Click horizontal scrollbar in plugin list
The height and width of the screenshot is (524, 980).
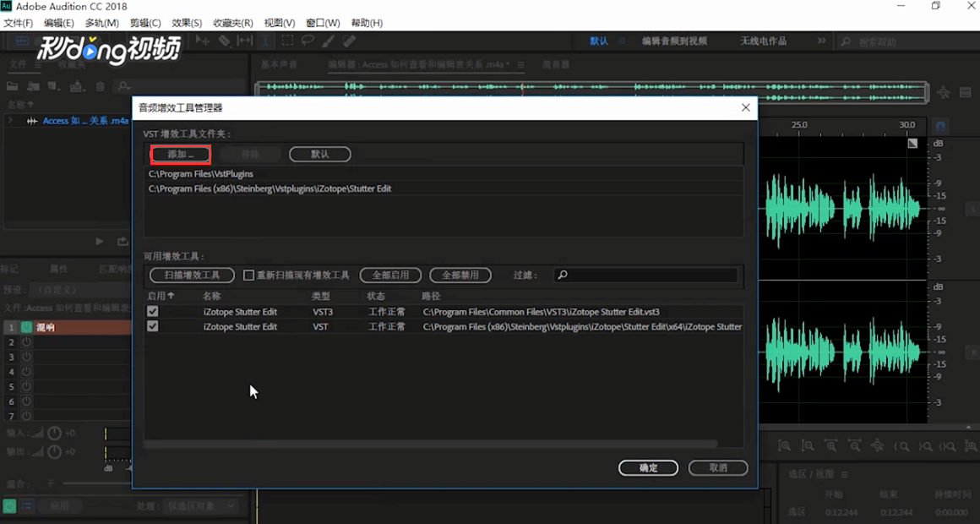[431, 444]
